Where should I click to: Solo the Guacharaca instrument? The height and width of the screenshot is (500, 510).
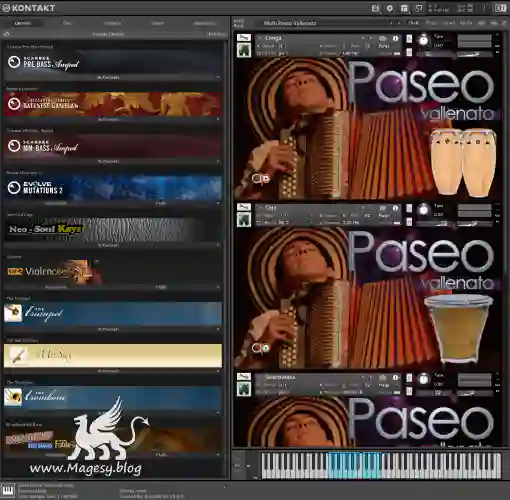tap(409, 378)
